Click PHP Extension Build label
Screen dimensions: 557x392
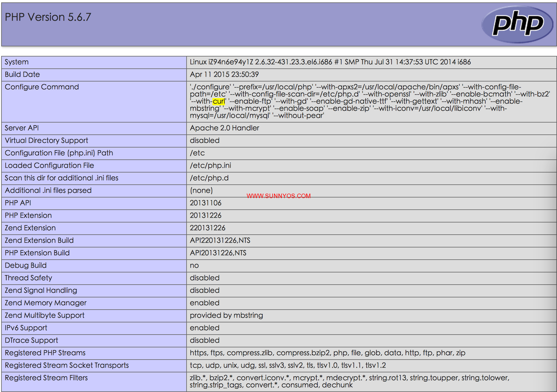click(x=37, y=253)
